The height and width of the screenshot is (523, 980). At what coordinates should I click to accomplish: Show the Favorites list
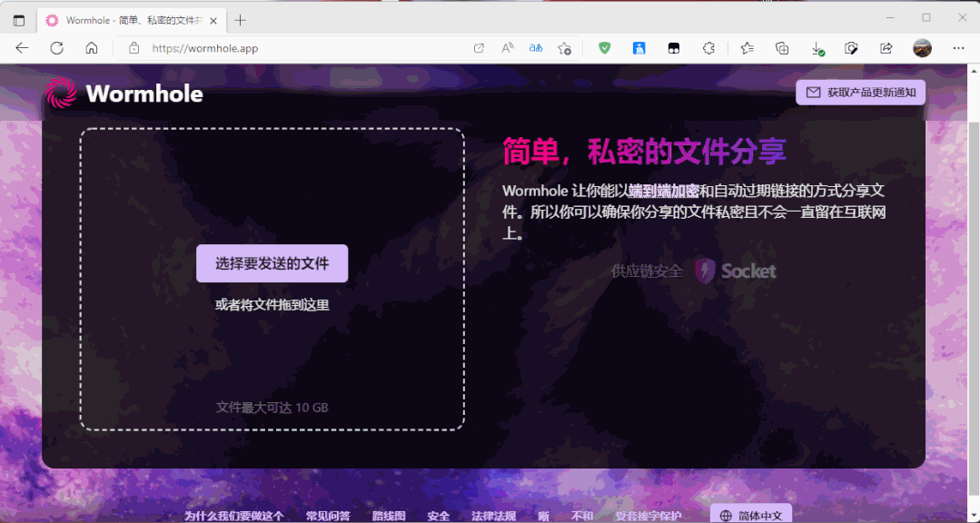pyautogui.click(x=747, y=48)
